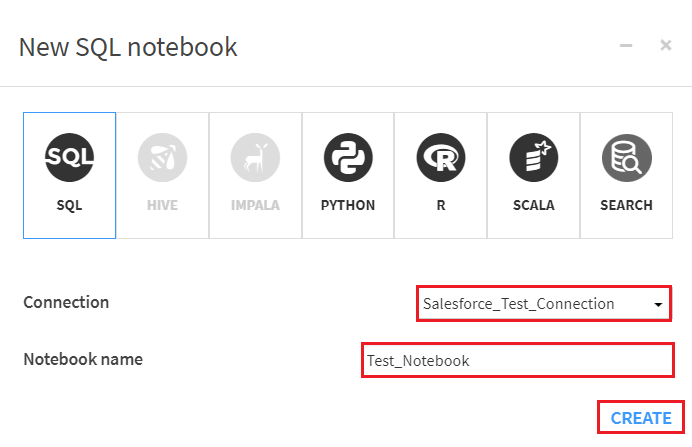Image resolution: width=692 pixels, height=447 pixels.
Task: Click the SEARCH label text
Action: [626, 205]
